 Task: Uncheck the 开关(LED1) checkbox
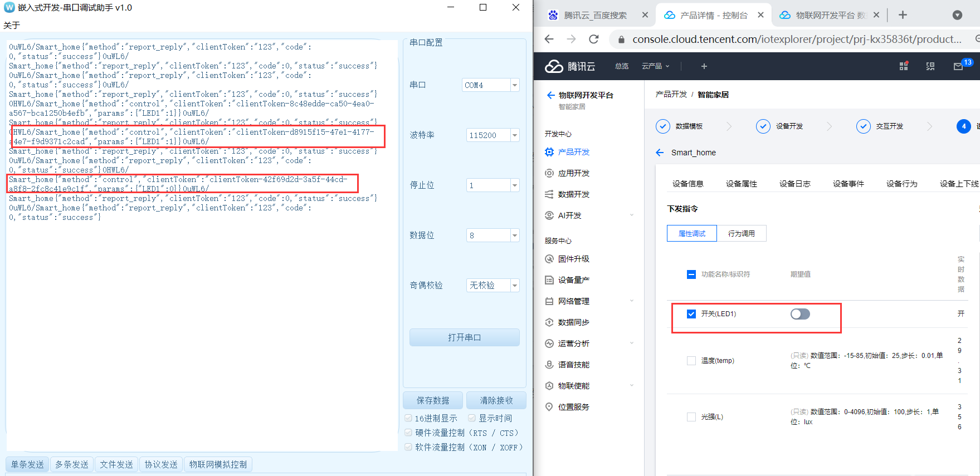[x=691, y=314]
